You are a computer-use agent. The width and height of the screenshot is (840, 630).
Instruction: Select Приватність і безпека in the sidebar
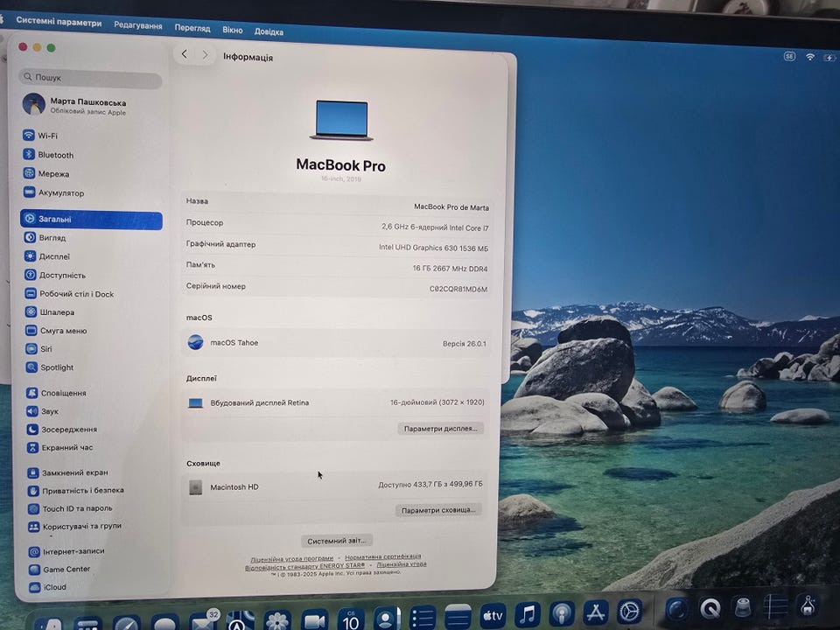76,490
